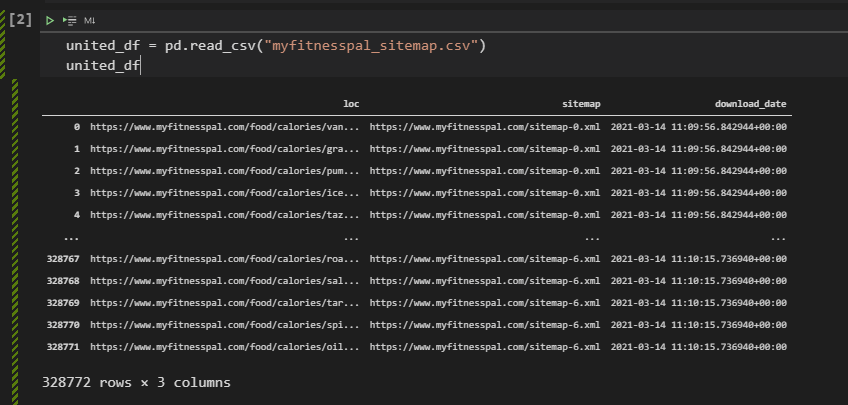Run cell 2 with the play icon
This screenshot has width=848, height=405.
coord(50,21)
